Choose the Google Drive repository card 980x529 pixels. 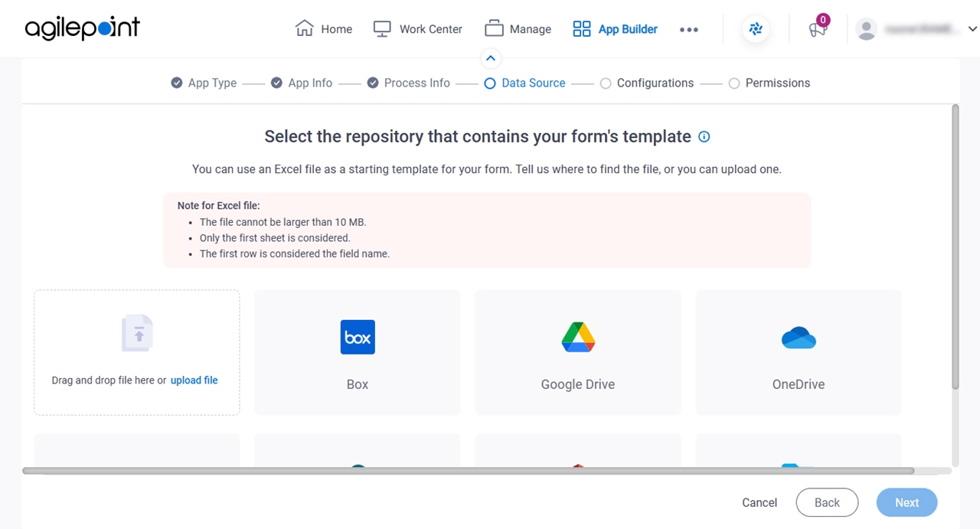pyautogui.click(x=578, y=352)
